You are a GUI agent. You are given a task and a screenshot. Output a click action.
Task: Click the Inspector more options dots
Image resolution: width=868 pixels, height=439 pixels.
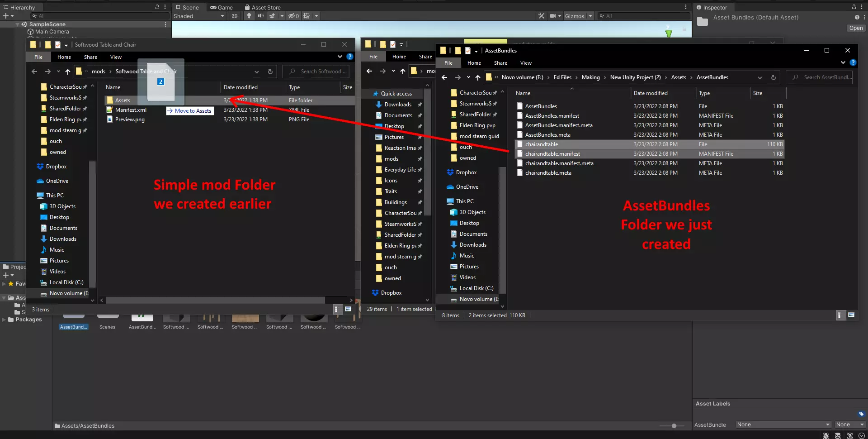tap(863, 7)
